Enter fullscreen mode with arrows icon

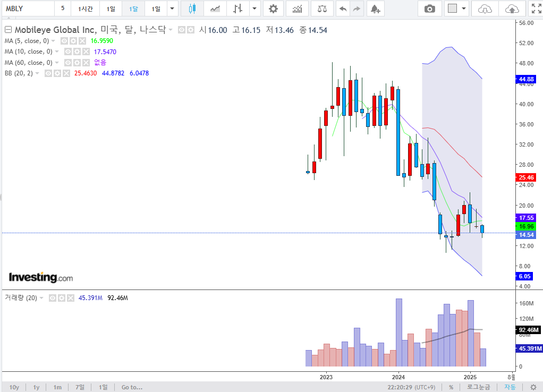(x=537, y=8)
